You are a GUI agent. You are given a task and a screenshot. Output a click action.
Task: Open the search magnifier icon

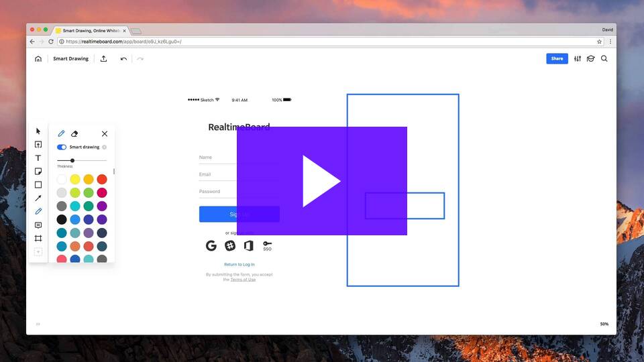click(604, 59)
